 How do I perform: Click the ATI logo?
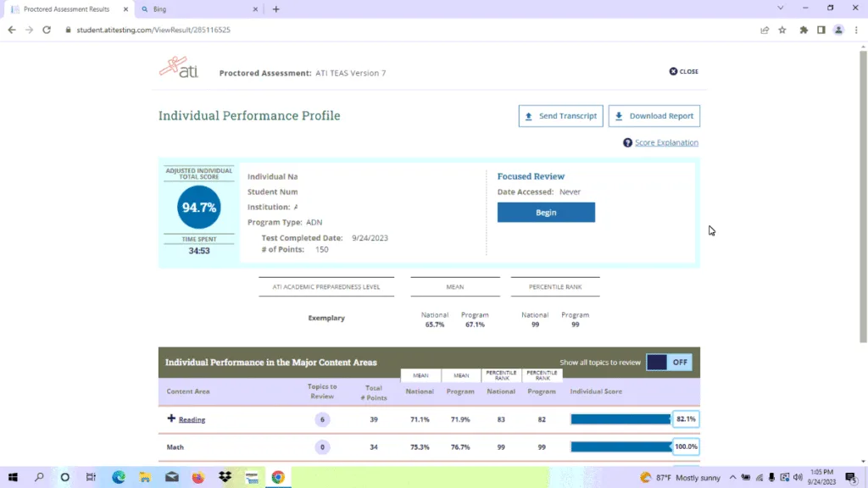[x=179, y=68]
